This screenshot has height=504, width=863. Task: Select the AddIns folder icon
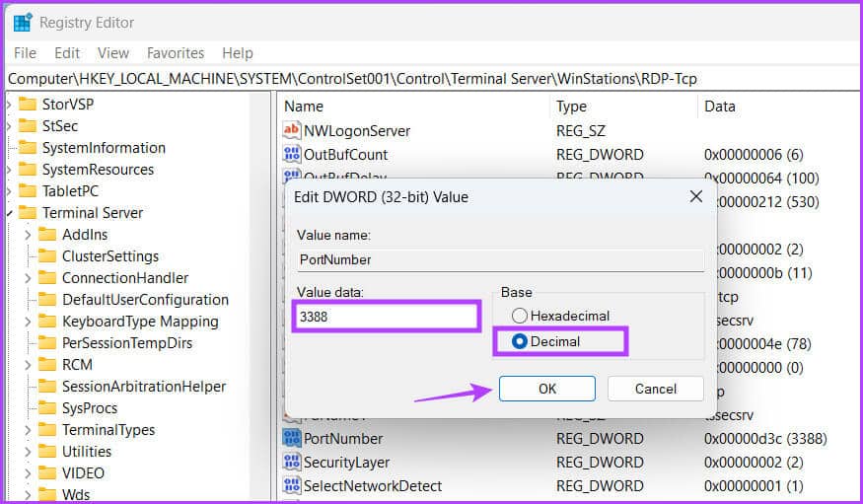pos(47,235)
